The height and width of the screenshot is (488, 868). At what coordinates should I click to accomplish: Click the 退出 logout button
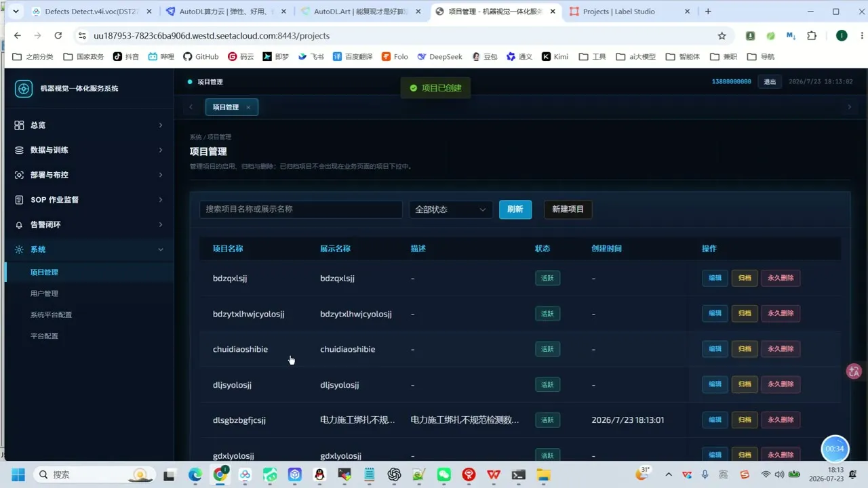click(770, 81)
